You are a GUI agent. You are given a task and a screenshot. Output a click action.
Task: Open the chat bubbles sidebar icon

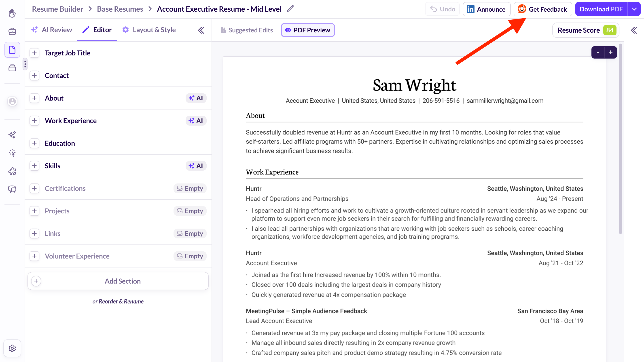pos(12,189)
